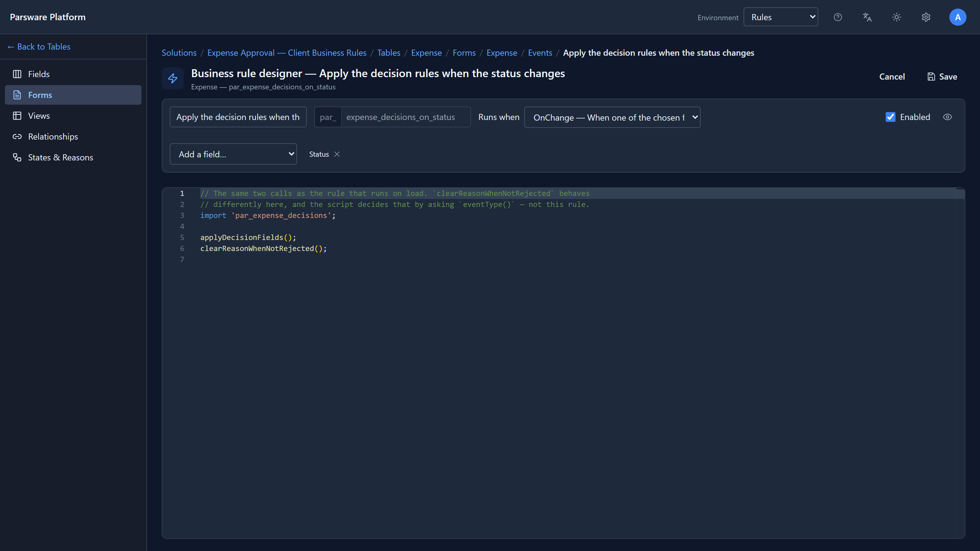Open Views in the sidebar

coord(73,116)
